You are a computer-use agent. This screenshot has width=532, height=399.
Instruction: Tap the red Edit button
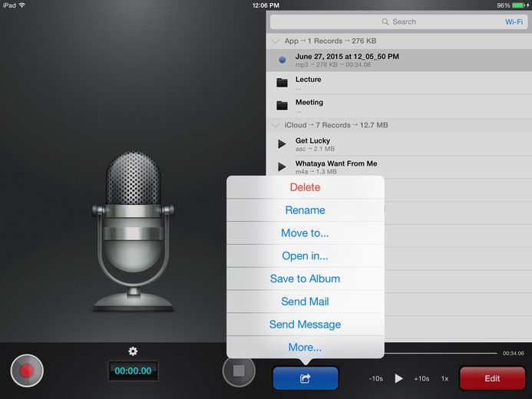point(492,378)
